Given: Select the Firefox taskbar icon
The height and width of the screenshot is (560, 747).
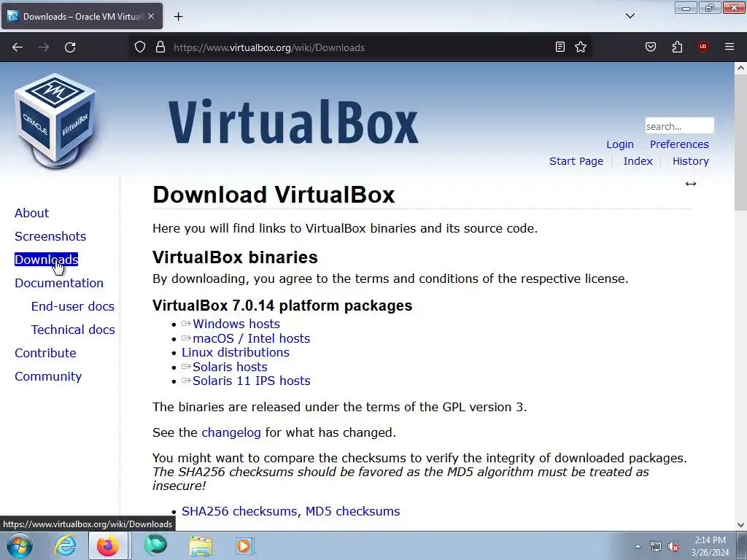Looking at the screenshot, I should coord(108,546).
